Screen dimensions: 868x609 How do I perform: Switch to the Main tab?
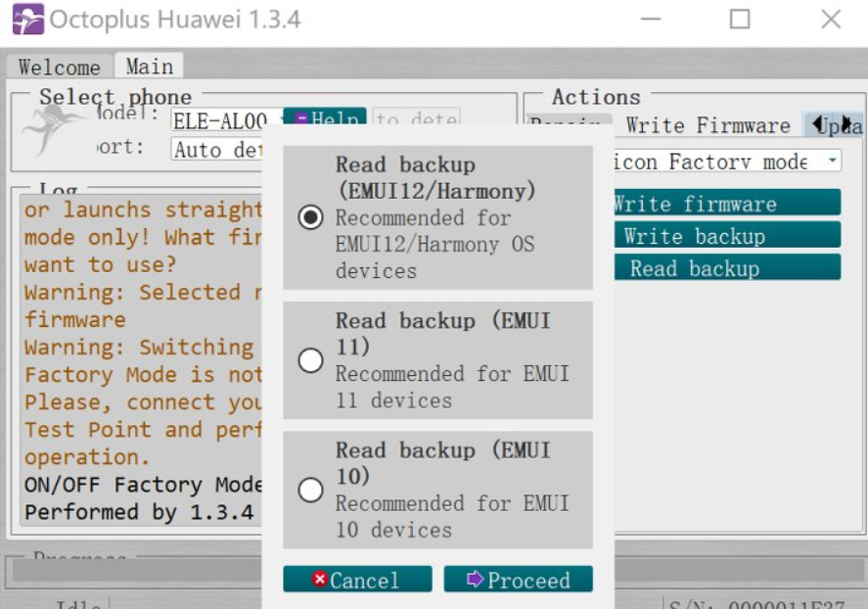(149, 67)
